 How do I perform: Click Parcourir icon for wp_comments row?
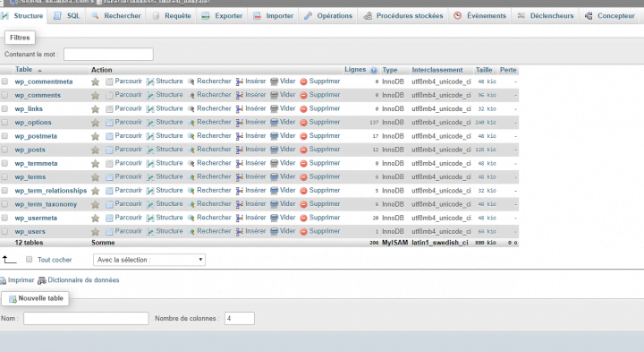[109, 96]
